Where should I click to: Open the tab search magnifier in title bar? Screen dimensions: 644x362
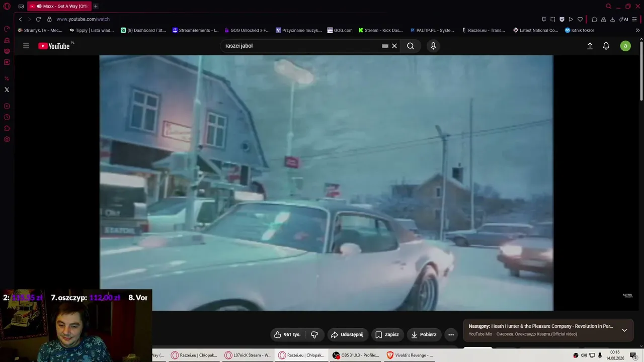(609, 7)
